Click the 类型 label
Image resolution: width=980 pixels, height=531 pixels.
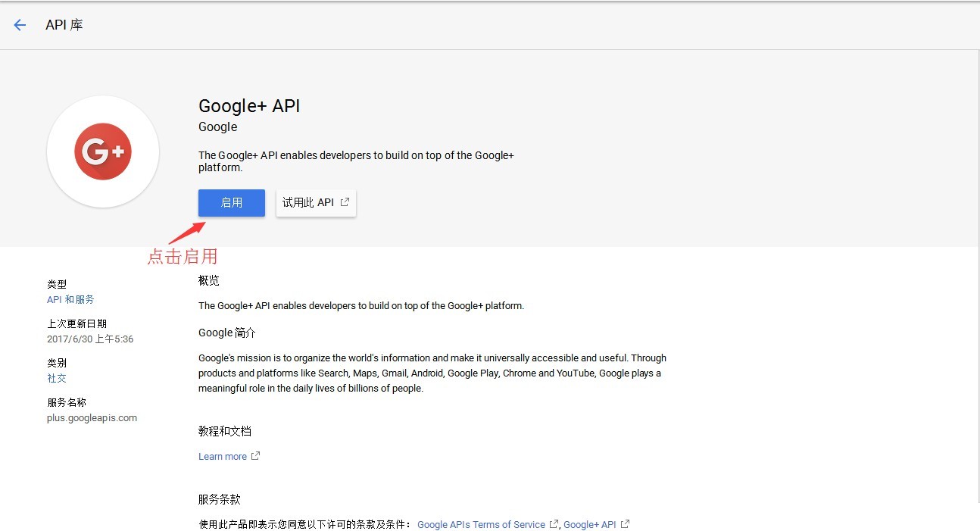tap(57, 285)
